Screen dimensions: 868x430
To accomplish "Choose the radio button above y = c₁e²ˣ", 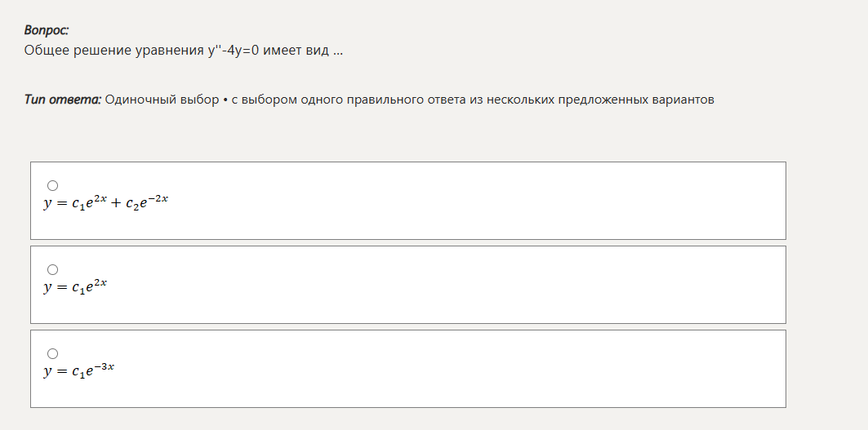I will coord(52,269).
